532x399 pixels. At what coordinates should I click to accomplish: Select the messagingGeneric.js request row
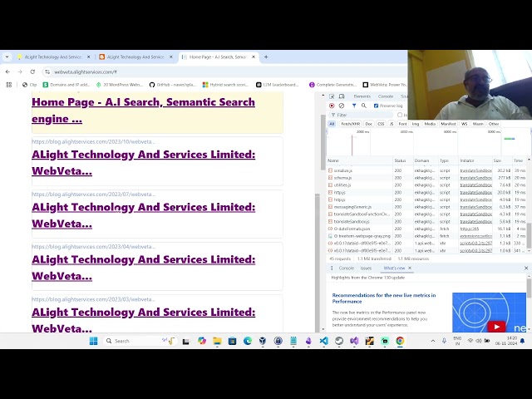click(x=426, y=207)
